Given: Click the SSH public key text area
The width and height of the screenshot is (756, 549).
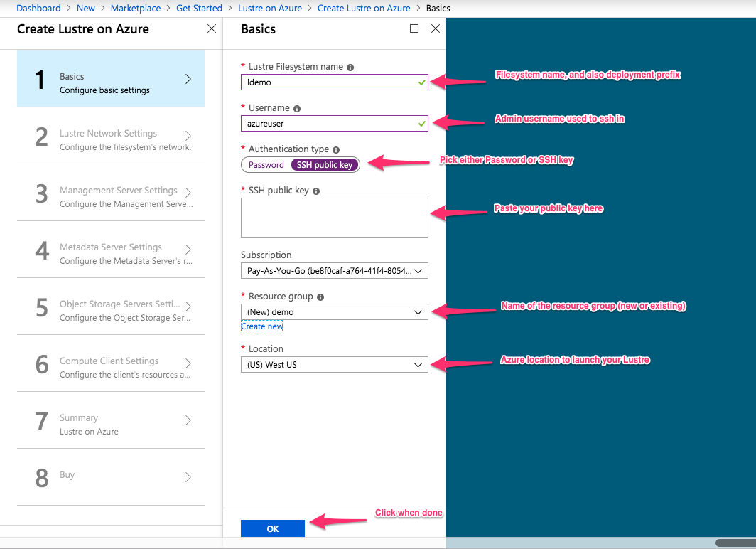Looking at the screenshot, I should (x=334, y=218).
